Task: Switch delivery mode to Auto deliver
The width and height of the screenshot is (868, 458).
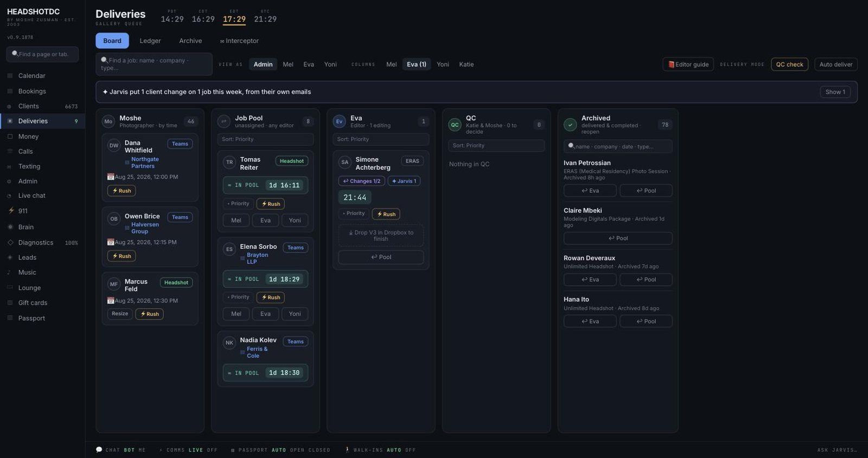Action: pyautogui.click(x=836, y=64)
